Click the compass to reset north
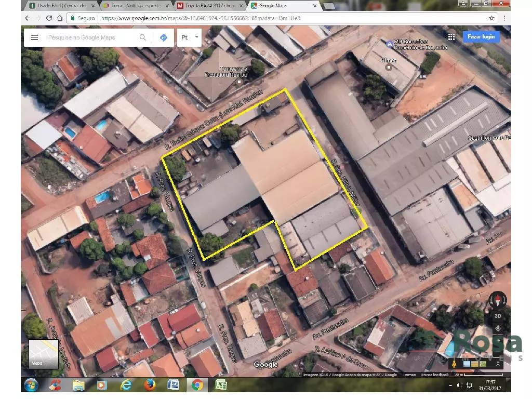The image size is (532, 399). (498, 300)
